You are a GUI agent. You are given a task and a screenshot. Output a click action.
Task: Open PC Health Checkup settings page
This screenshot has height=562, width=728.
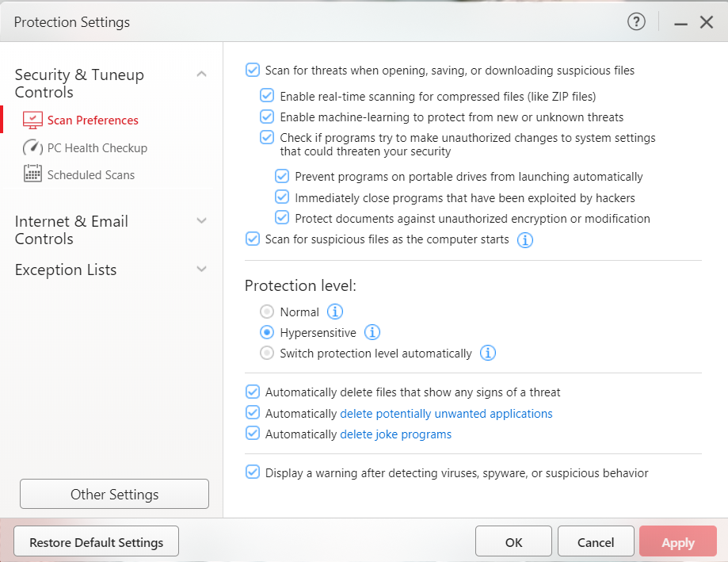point(97,148)
